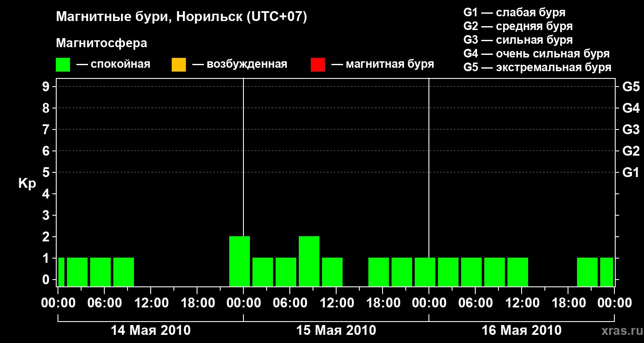Click the '— возбужденная' legend label

point(240,64)
